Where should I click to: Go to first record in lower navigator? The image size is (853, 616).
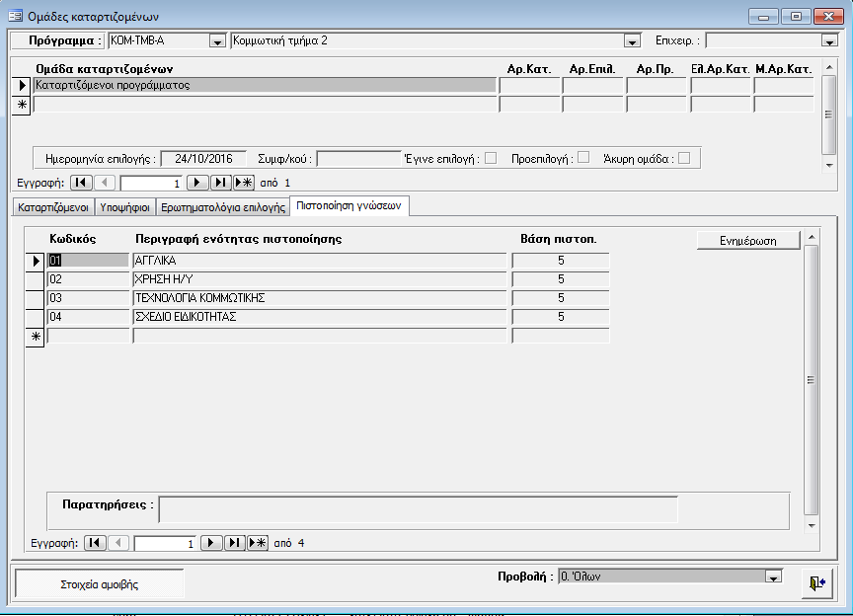[x=96, y=542]
